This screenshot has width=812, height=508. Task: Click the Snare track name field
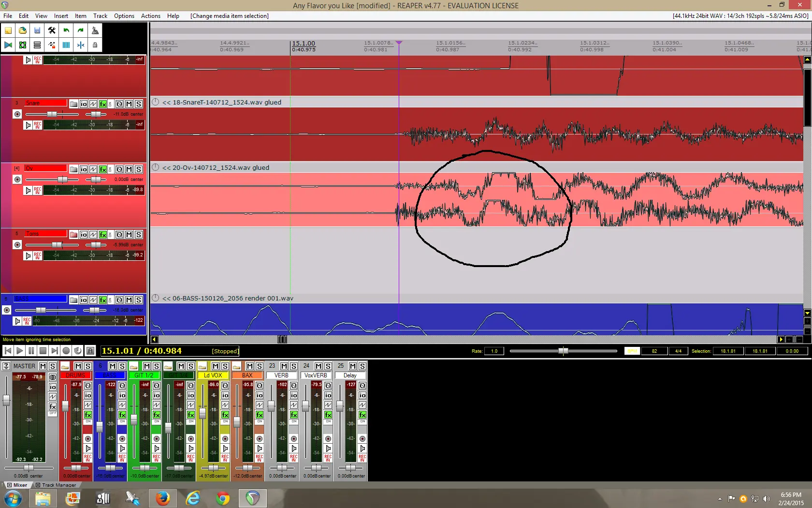coord(45,103)
